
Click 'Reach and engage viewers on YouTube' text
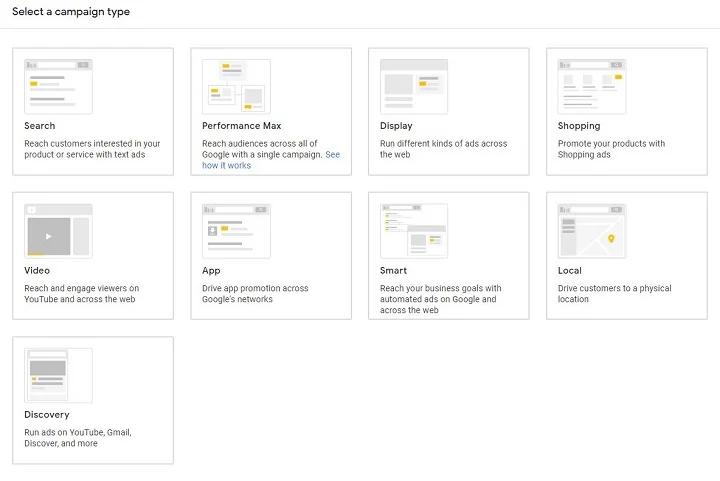[x=82, y=294]
